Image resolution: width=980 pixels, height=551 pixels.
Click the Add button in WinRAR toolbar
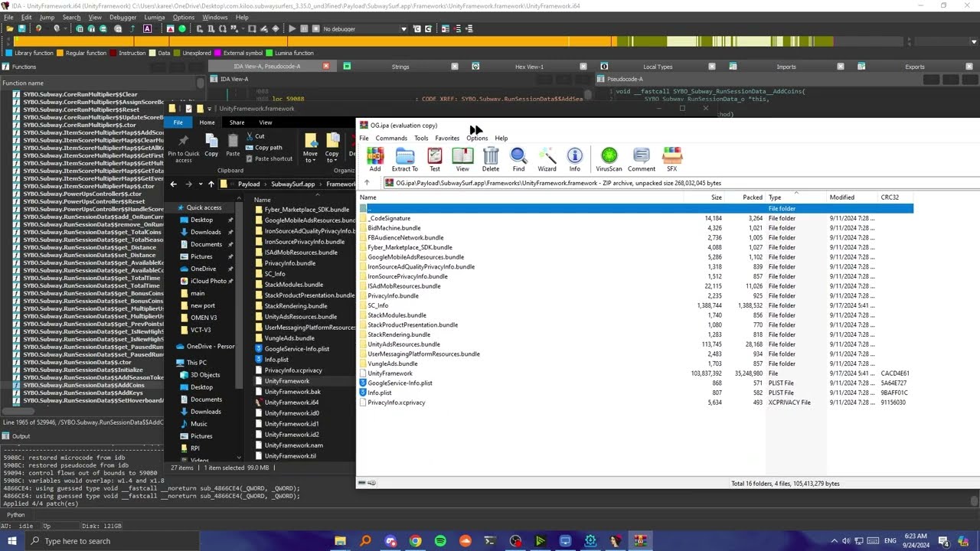[374, 159]
